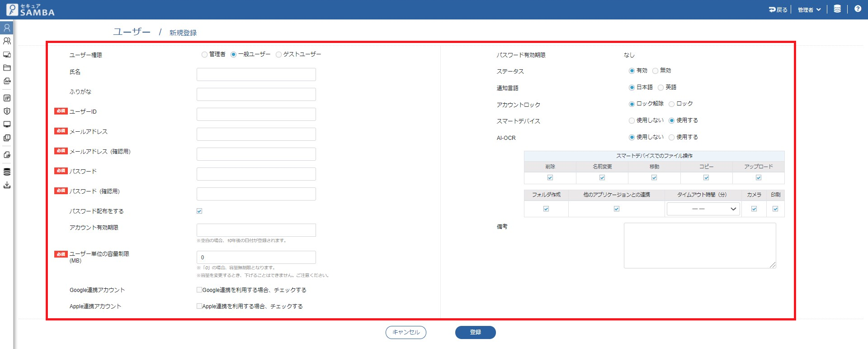Click 戻る to go back
The image size is (868, 349).
tap(778, 10)
